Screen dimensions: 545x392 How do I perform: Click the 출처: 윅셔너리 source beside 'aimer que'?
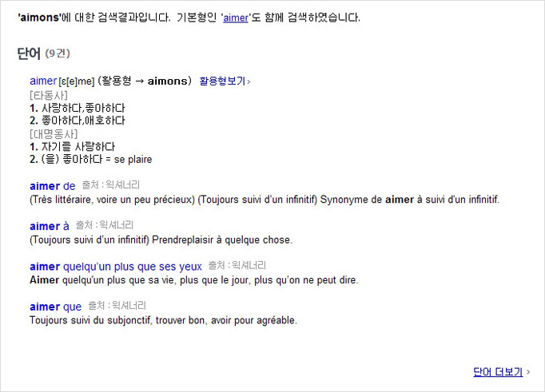point(117,306)
